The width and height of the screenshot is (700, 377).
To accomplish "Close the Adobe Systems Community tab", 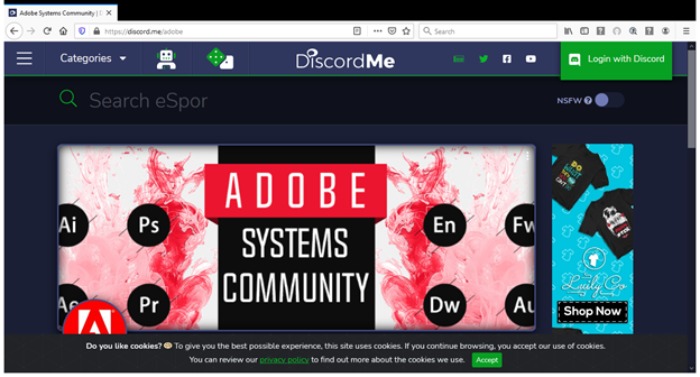I will 109,13.
